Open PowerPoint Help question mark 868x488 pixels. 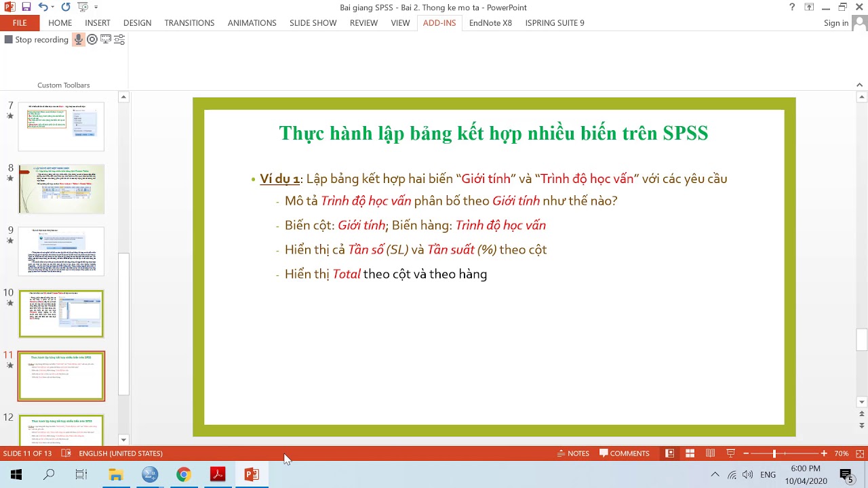pyautogui.click(x=792, y=7)
